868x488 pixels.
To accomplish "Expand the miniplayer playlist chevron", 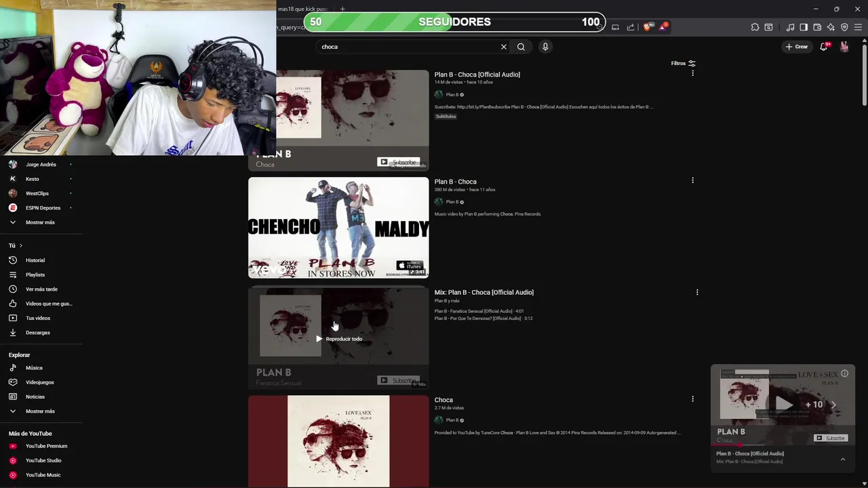I will click(x=843, y=459).
